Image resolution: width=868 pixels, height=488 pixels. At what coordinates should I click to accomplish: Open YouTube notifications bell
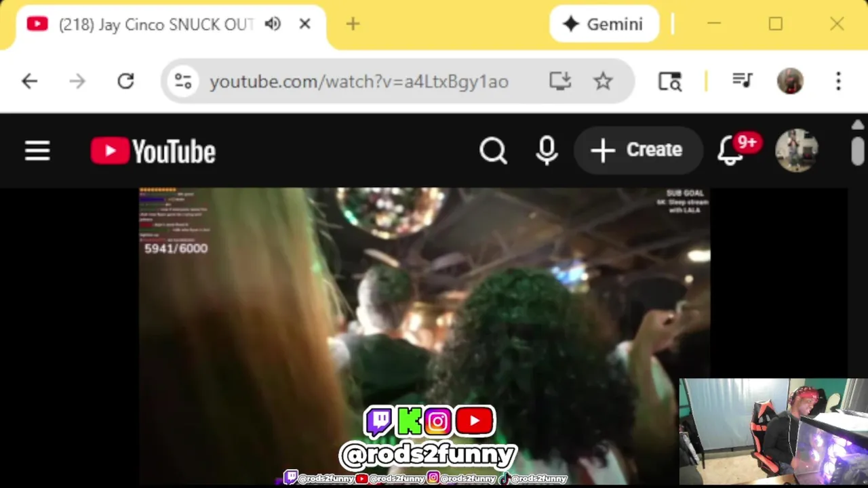point(731,150)
